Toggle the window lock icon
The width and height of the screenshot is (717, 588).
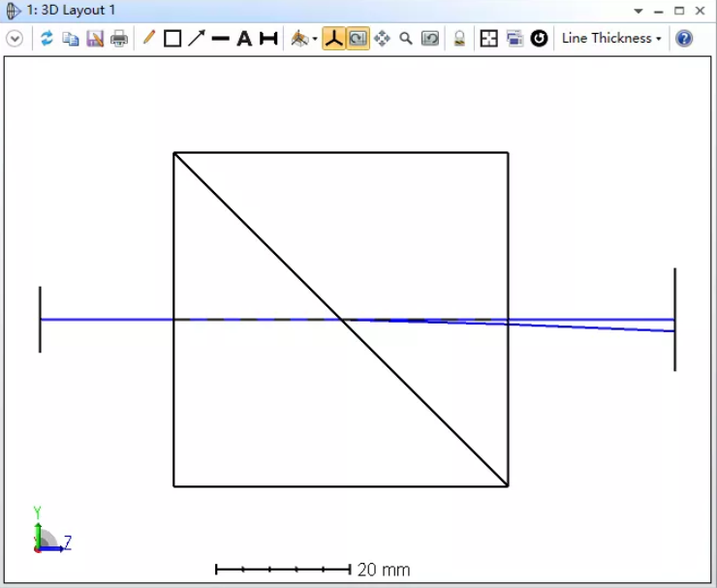click(x=459, y=39)
